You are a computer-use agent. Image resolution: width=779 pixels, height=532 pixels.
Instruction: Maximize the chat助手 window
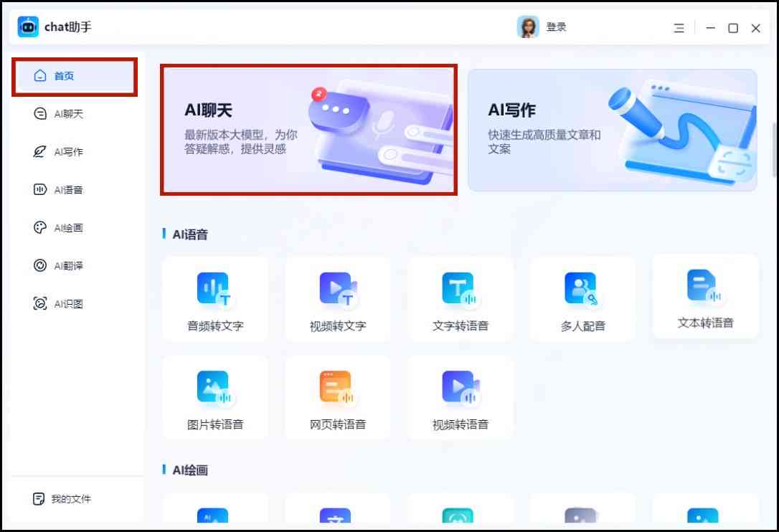click(733, 28)
